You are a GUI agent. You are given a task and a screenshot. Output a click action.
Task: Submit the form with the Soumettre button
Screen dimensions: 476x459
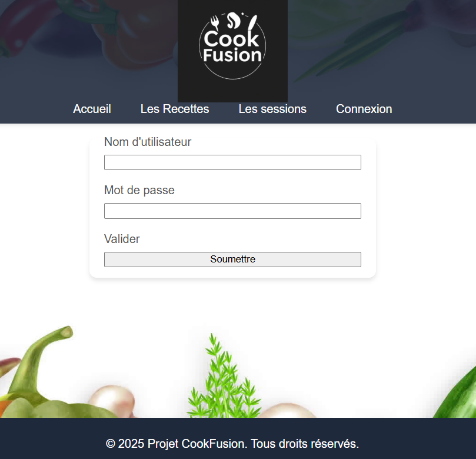pyautogui.click(x=232, y=260)
